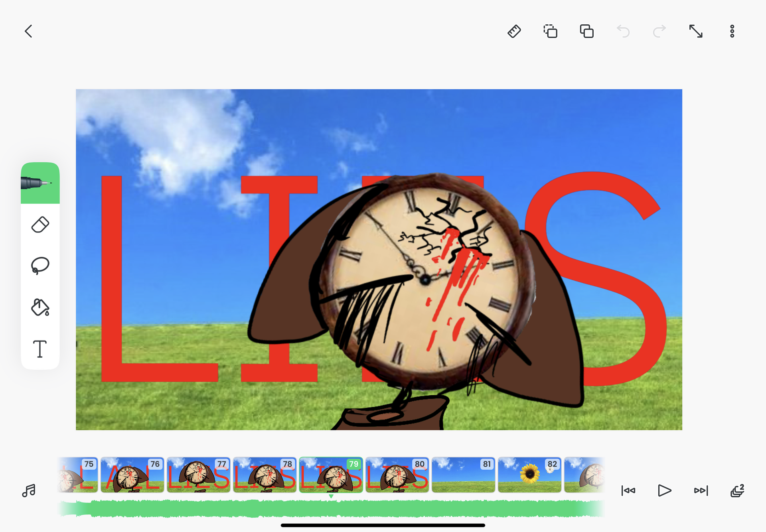The width and height of the screenshot is (766, 532).
Task: Jump to the last frame
Action: (701, 491)
